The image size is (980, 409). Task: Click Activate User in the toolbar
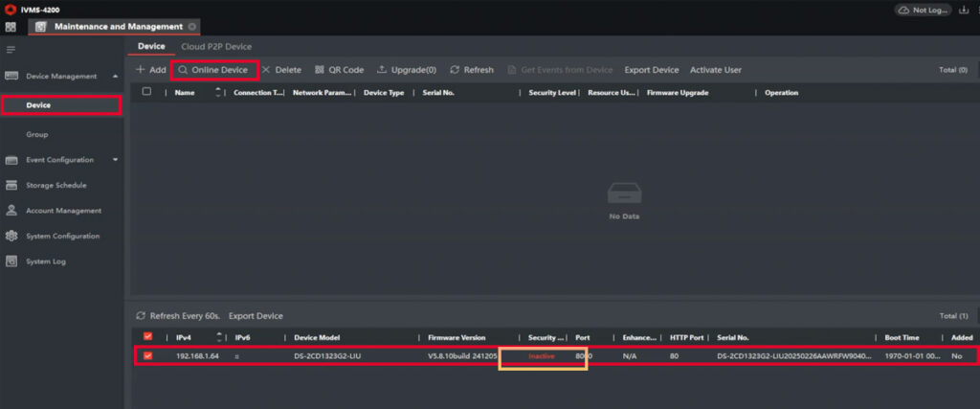pyautogui.click(x=715, y=70)
